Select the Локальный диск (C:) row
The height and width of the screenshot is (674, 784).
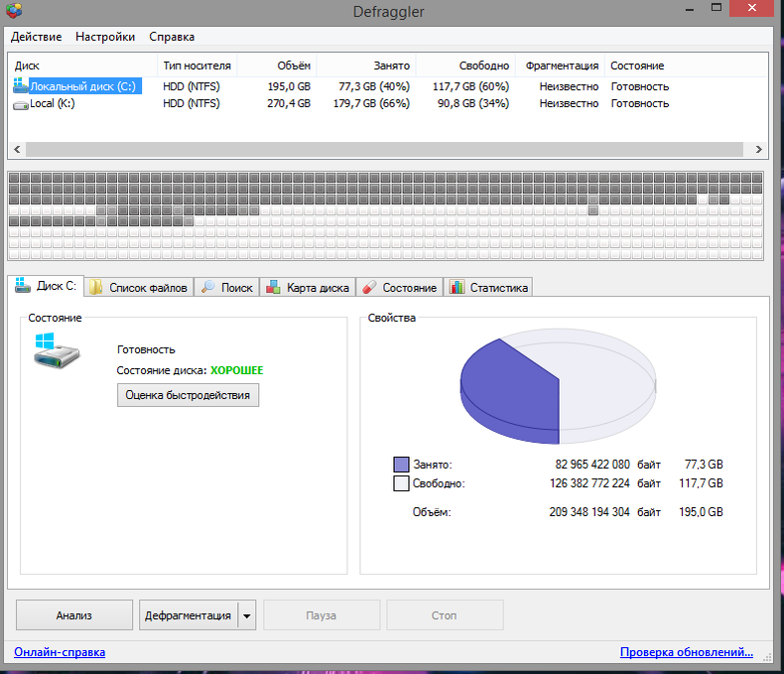point(387,86)
